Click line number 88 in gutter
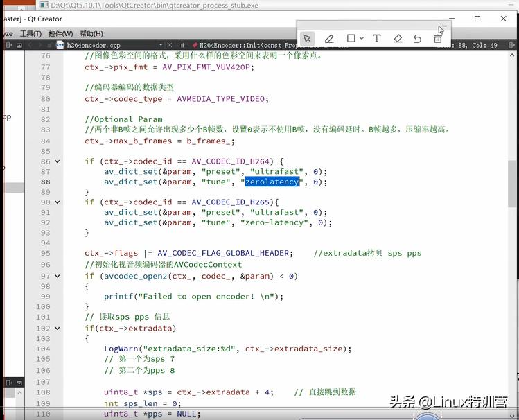This screenshot has height=420, width=519. pyautogui.click(x=46, y=182)
